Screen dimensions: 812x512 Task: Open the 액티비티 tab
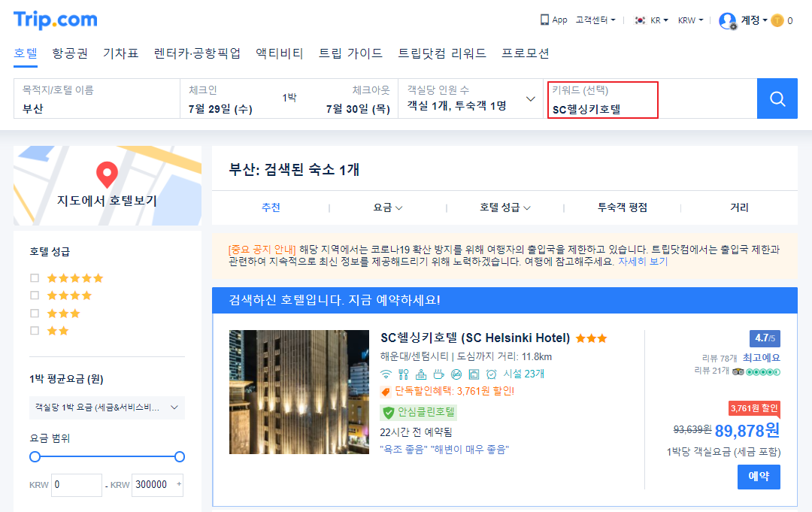(280, 53)
